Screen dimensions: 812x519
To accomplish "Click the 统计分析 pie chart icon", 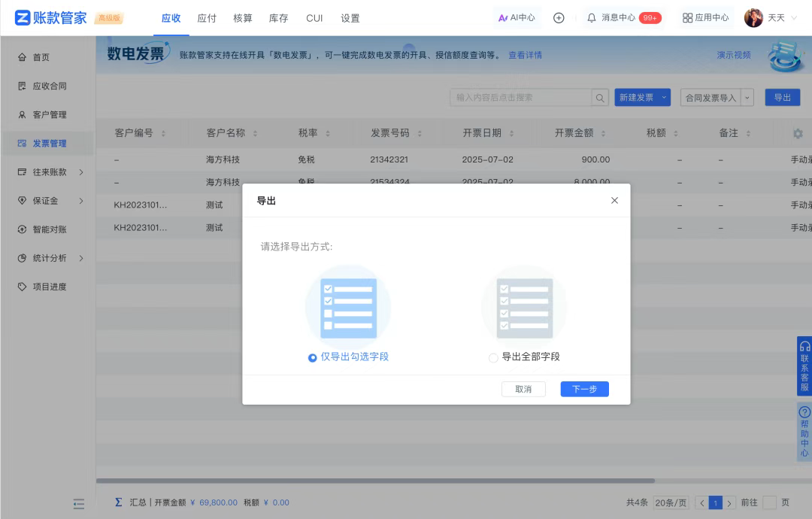I will click(22, 258).
